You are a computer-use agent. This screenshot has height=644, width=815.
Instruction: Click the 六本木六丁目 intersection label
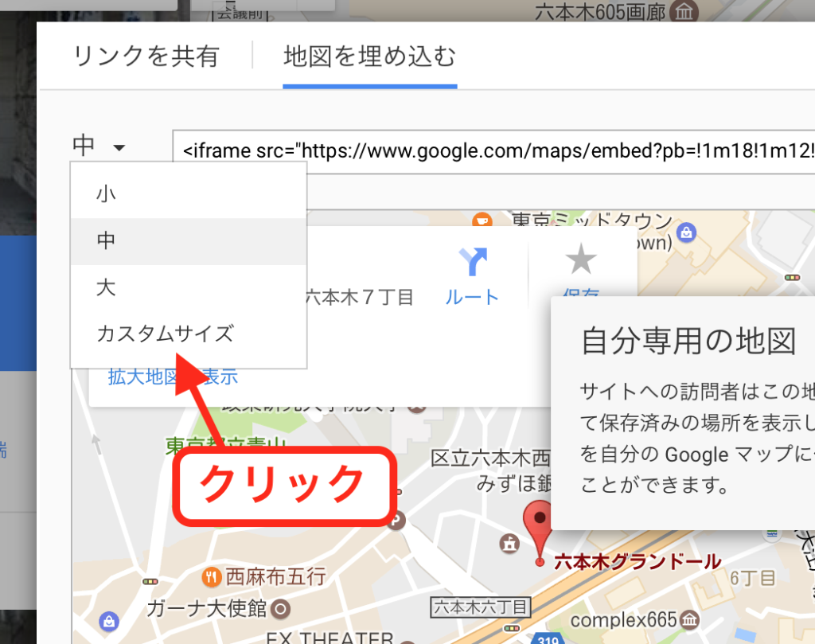pyautogui.click(x=479, y=608)
